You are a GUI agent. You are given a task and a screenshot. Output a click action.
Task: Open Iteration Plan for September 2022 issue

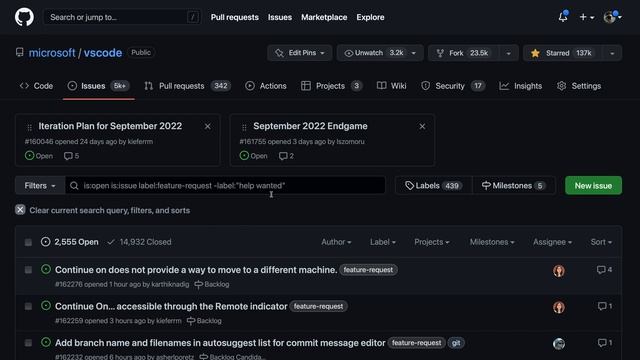pyautogui.click(x=110, y=126)
